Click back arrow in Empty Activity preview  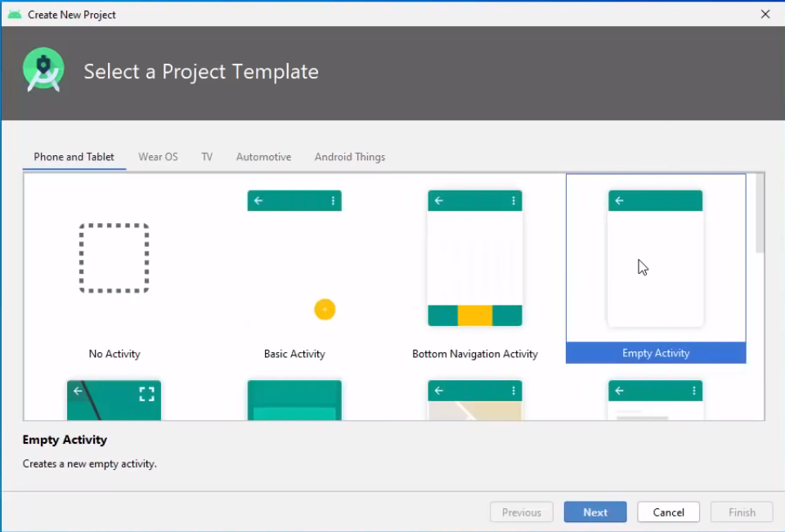tap(619, 201)
